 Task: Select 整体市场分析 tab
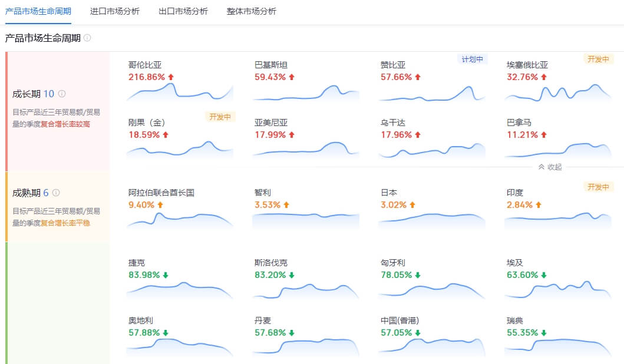pos(252,11)
